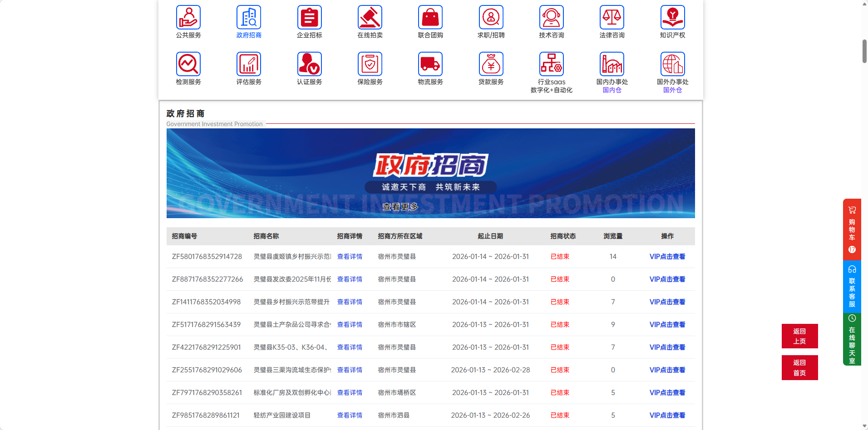
Task: Open 联系客服 customer service sidebar panel
Action: (852, 287)
